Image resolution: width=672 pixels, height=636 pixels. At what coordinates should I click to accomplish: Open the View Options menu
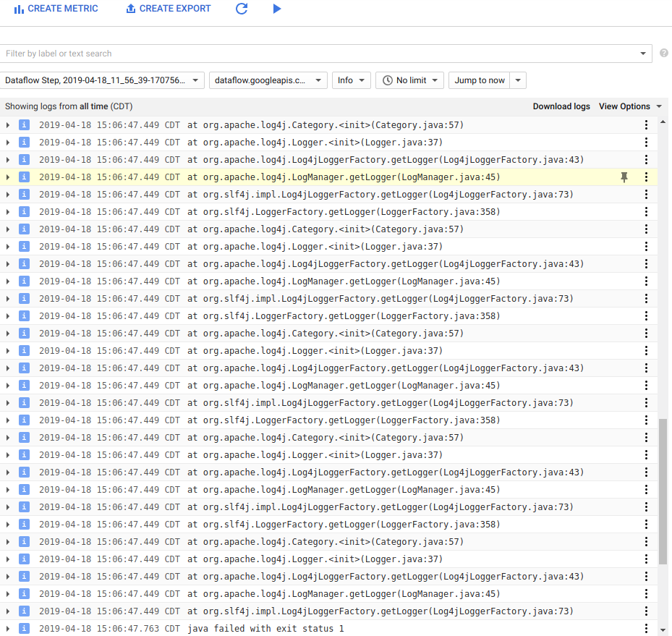tap(630, 106)
